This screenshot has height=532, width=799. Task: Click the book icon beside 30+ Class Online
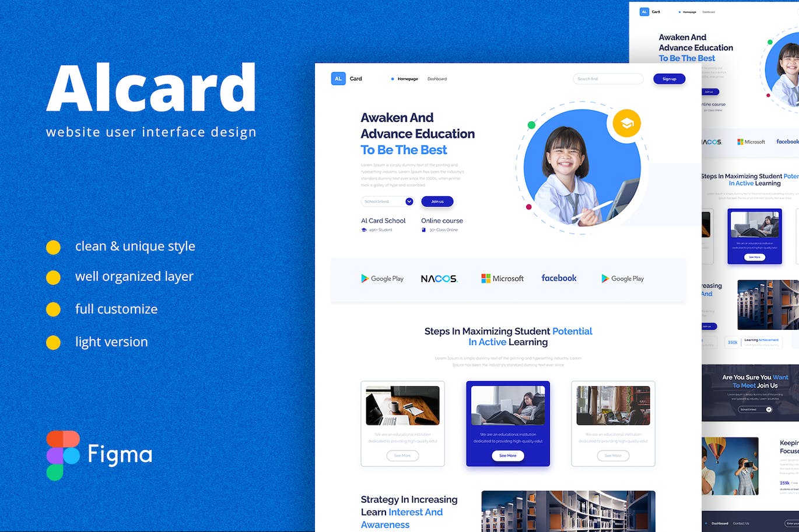point(424,230)
